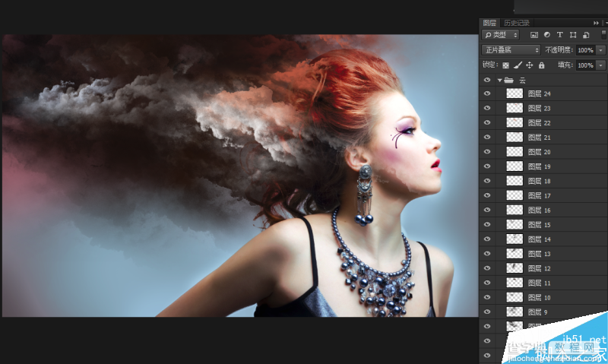
Task: Filter layers by adjustment layers icon
Action: point(546,35)
